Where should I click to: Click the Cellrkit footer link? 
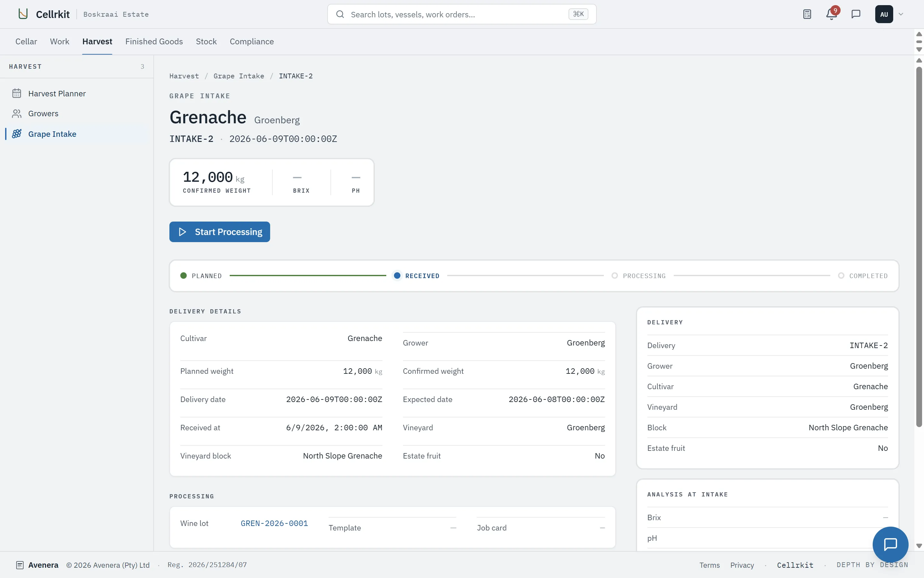coord(795,565)
